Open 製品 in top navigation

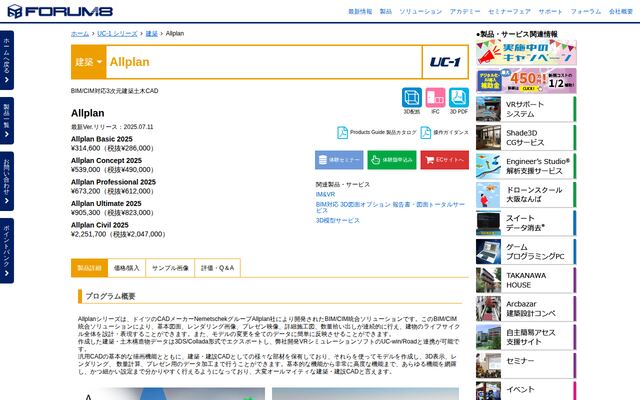pyautogui.click(x=386, y=11)
